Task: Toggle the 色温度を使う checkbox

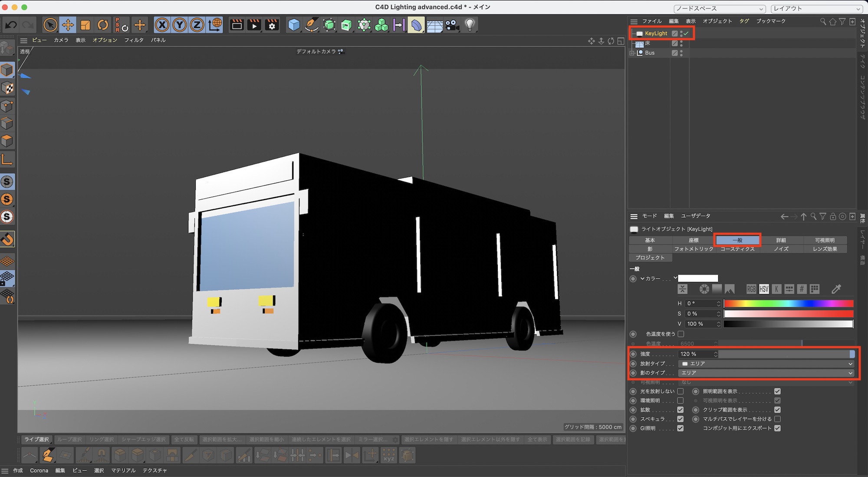Action: (681, 334)
